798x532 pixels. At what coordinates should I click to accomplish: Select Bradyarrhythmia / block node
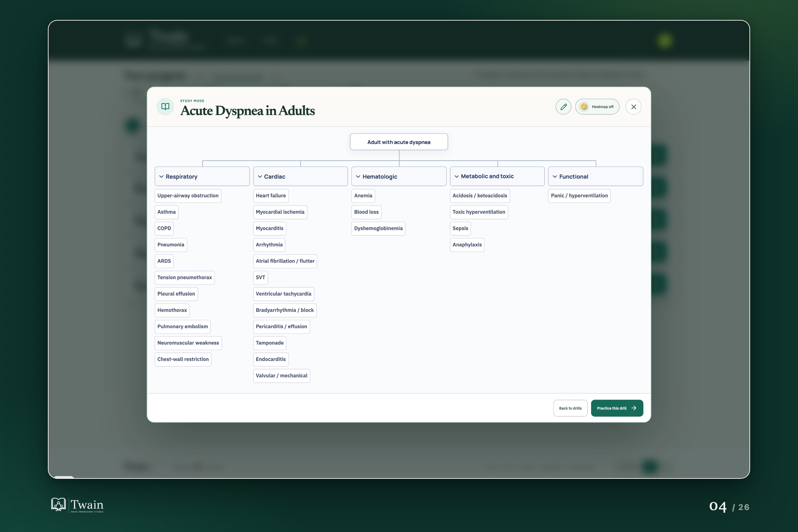[285, 310]
